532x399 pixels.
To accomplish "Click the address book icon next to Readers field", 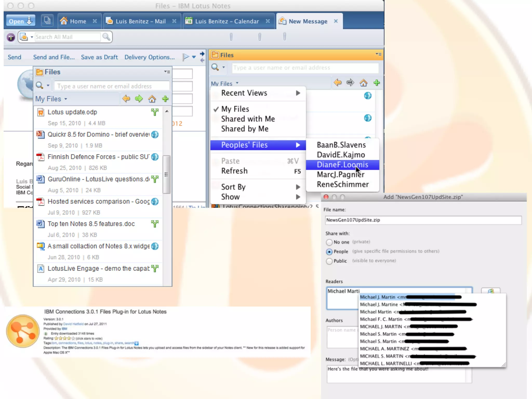I will pyautogui.click(x=490, y=291).
